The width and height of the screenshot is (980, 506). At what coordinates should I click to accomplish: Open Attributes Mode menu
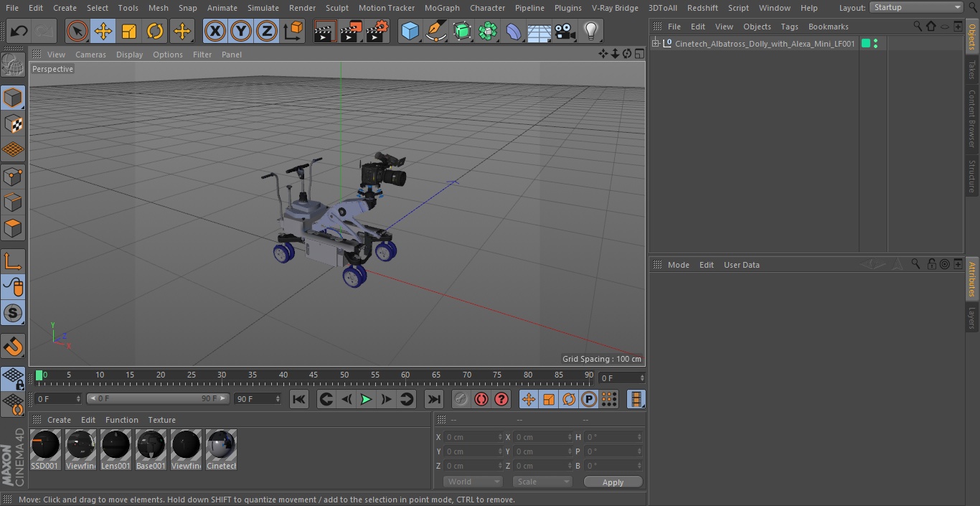tap(678, 265)
